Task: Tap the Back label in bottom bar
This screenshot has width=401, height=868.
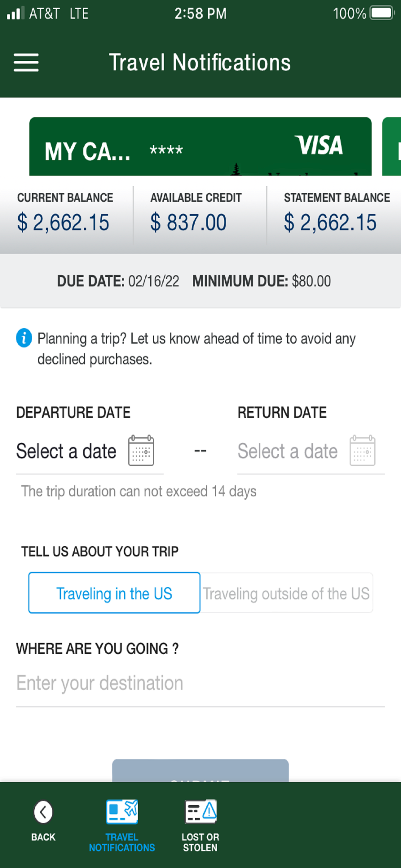Action: [x=43, y=837]
